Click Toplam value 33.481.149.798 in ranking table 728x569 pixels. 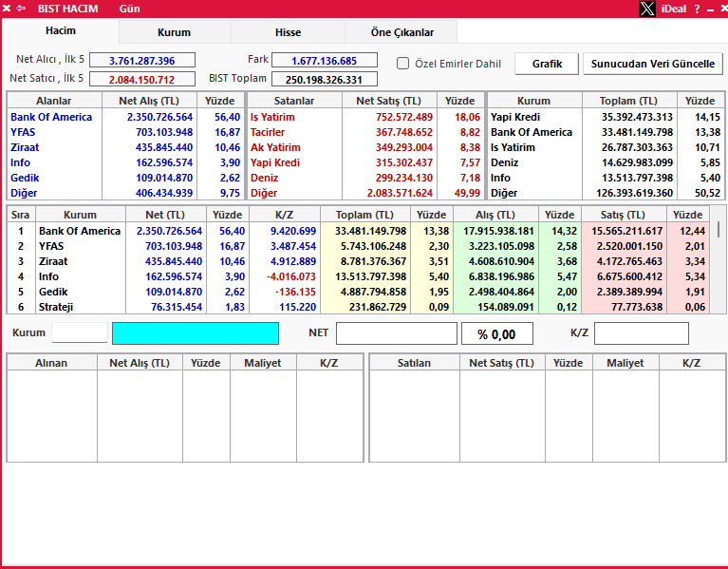point(370,232)
